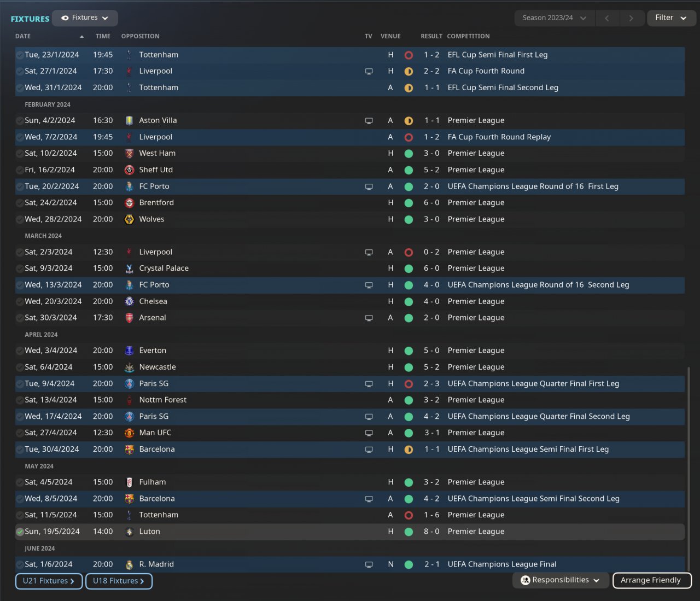Click the Everton club badge
The height and width of the screenshot is (601, 700).
click(x=129, y=351)
